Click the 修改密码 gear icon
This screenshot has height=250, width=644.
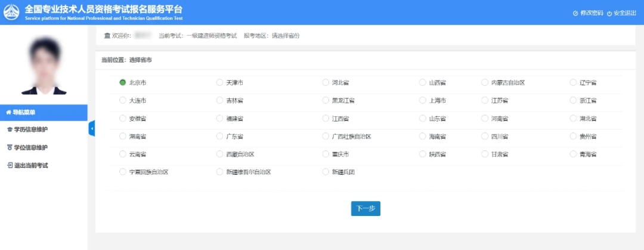[x=575, y=13]
